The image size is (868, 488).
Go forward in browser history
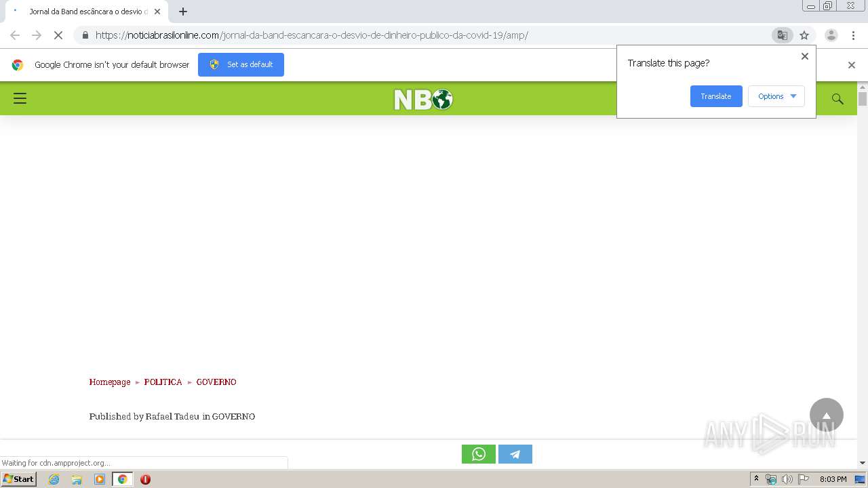37,35
